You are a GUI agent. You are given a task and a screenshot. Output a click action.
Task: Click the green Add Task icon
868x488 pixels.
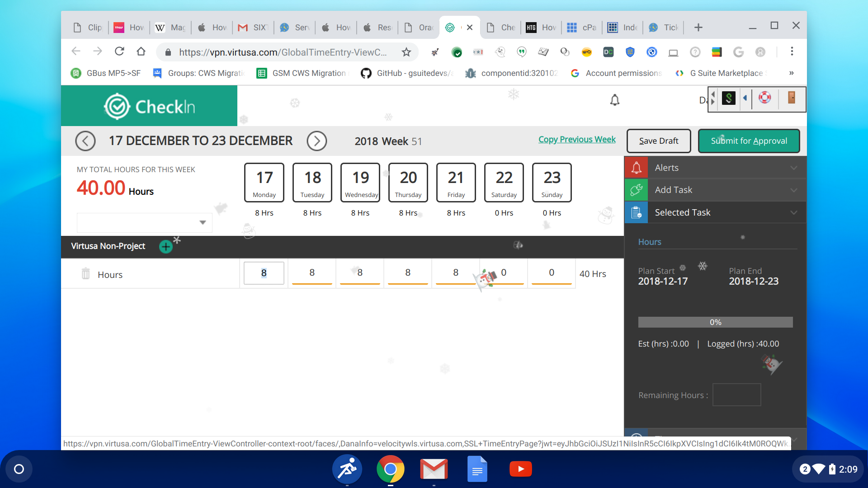pyautogui.click(x=636, y=190)
